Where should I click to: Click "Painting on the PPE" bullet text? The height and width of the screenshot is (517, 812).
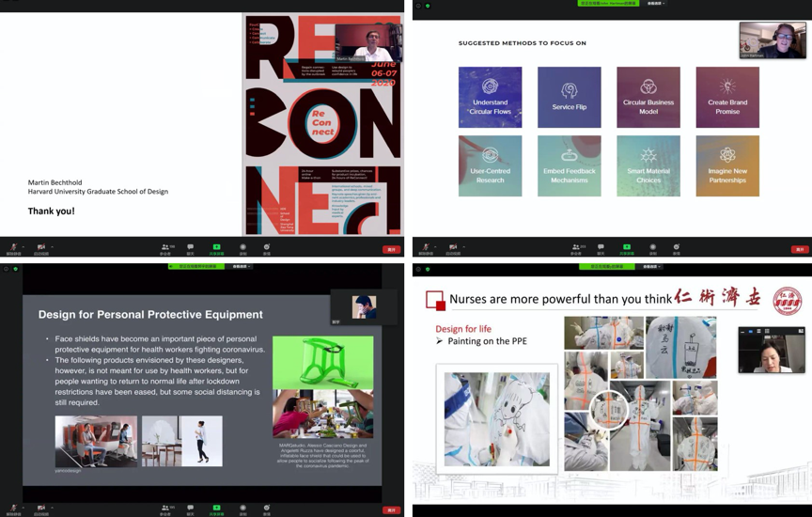[488, 341]
